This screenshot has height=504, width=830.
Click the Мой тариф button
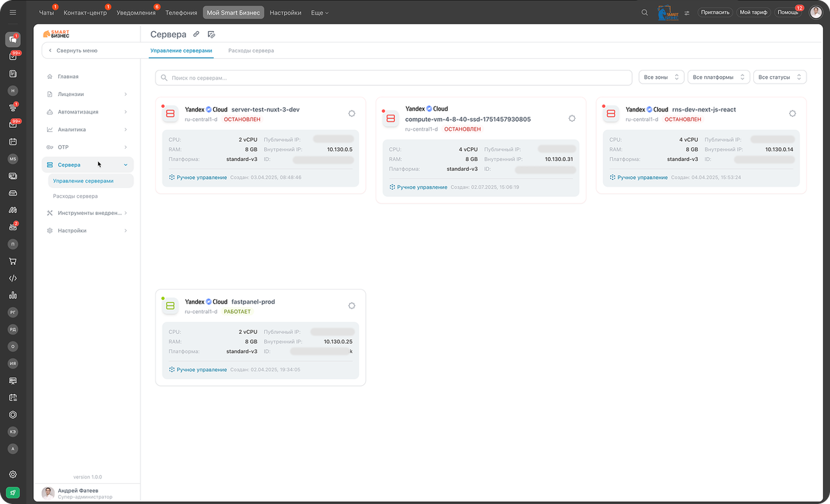pyautogui.click(x=753, y=12)
